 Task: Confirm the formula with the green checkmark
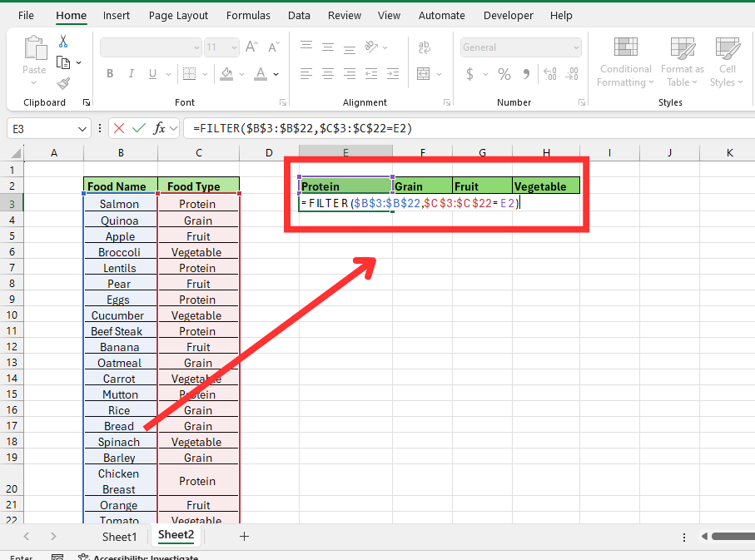[139, 128]
